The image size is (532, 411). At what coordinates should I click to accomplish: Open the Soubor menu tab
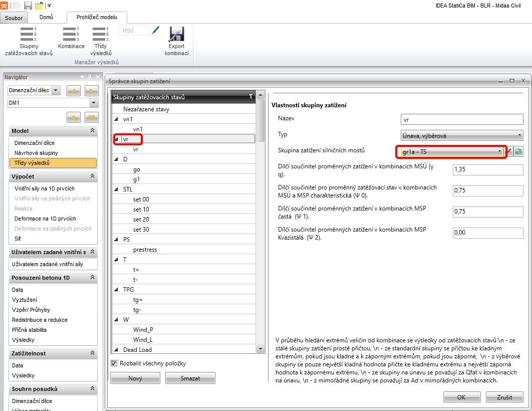click(14, 19)
